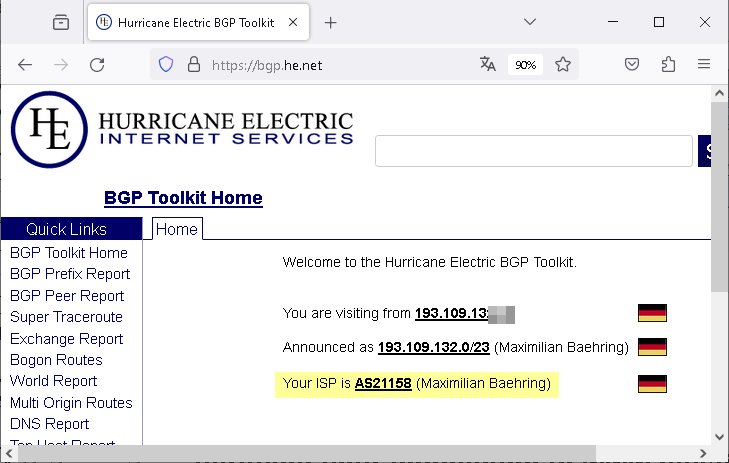
Task: Go forward with the arrow button
Action: coord(61,65)
